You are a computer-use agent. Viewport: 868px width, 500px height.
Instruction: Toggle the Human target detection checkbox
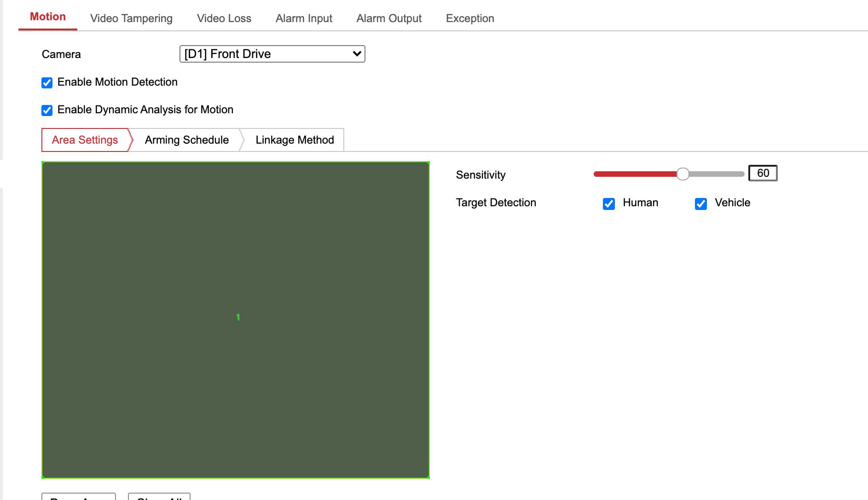coord(609,203)
